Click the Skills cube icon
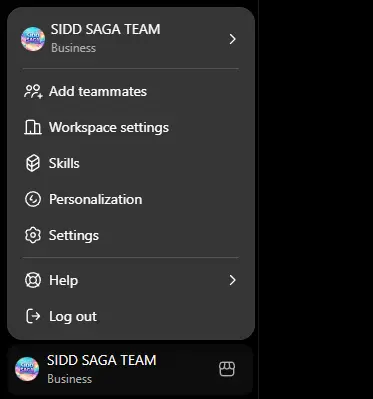This screenshot has height=399, width=373. 33,163
